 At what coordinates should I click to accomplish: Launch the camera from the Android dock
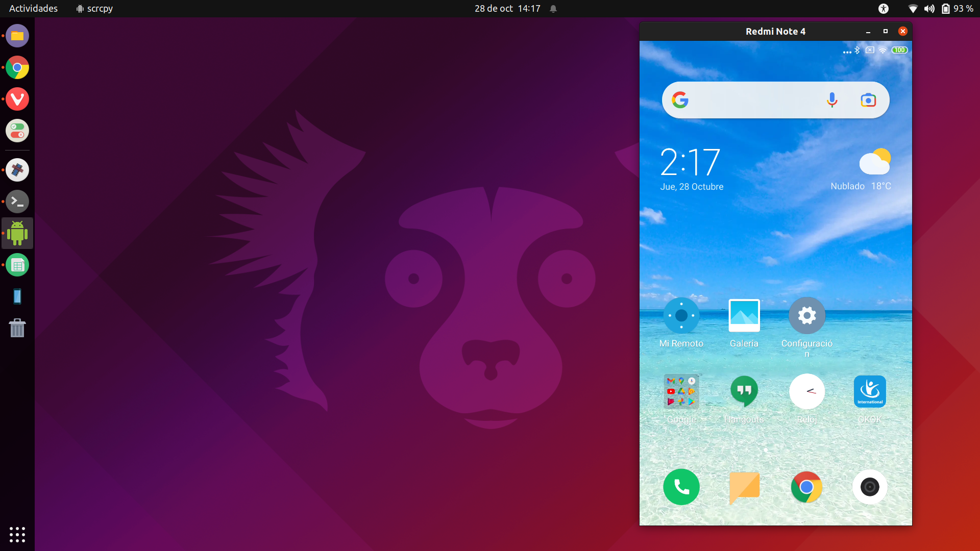(x=870, y=487)
